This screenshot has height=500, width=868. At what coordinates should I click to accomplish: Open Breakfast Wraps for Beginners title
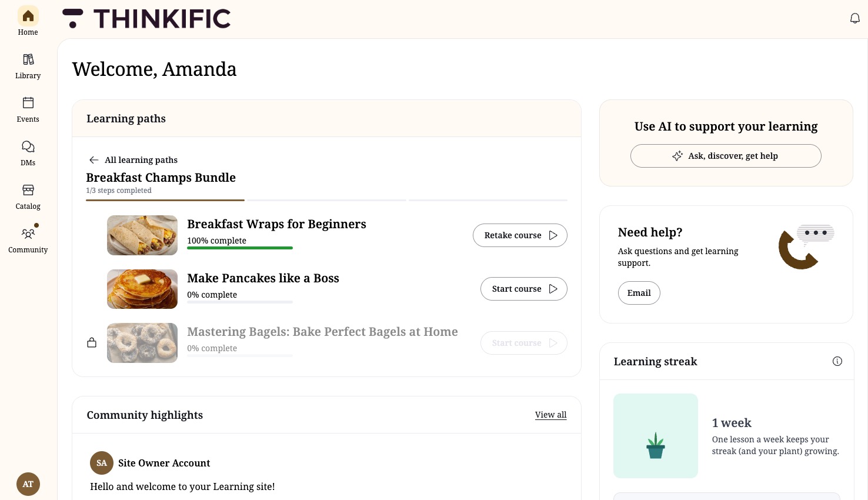276,224
